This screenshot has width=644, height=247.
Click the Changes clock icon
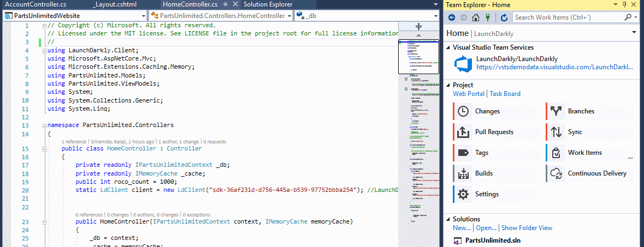(x=463, y=111)
